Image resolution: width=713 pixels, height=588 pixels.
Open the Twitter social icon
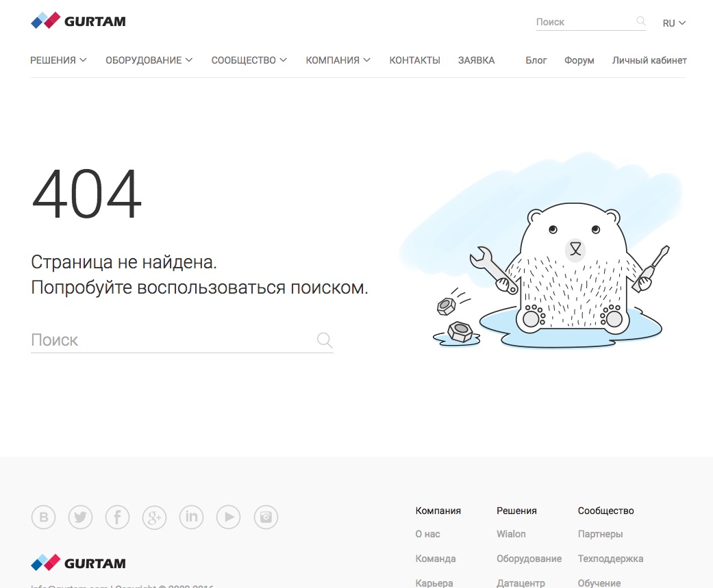(81, 517)
